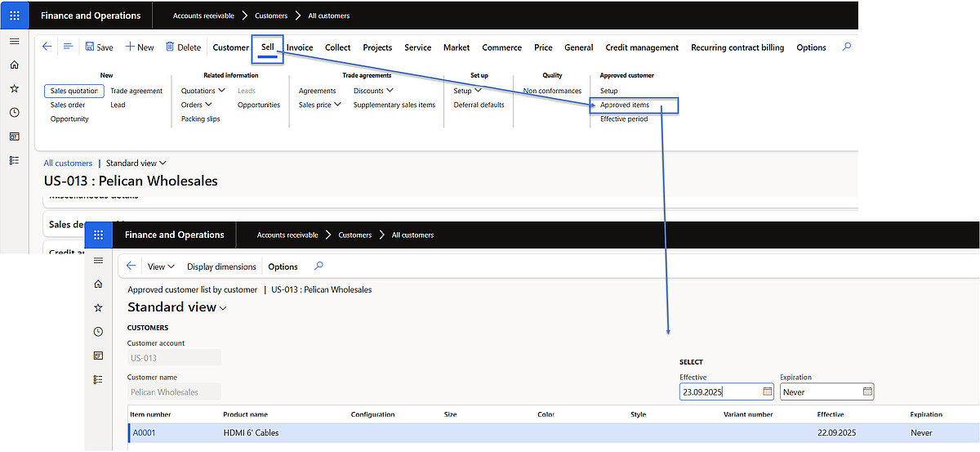Open the Credit management tab
This screenshot has width=980, height=452.
(x=642, y=47)
